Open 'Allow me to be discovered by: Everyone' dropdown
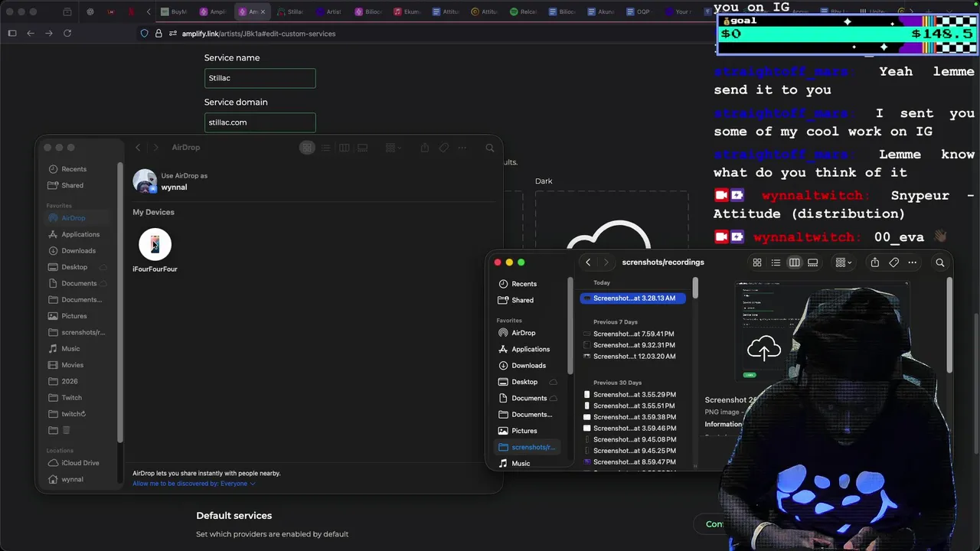This screenshot has width=980, height=551. [x=194, y=484]
